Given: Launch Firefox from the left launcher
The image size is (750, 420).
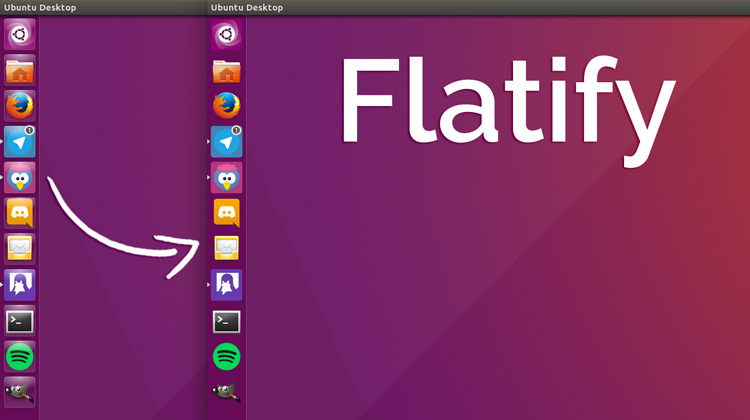Looking at the screenshot, I should (20, 106).
